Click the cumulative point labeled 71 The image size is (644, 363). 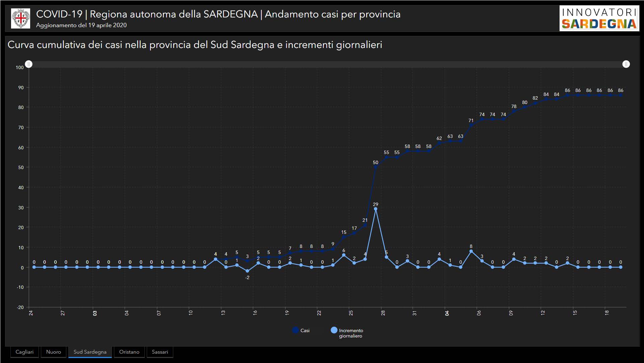[471, 125]
